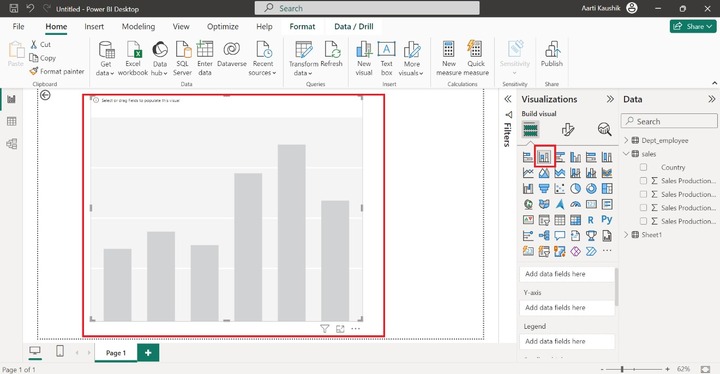Click the Publish button
Image resolution: width=720 pixels, height=374 pixels.
click(x=551, y=54)
